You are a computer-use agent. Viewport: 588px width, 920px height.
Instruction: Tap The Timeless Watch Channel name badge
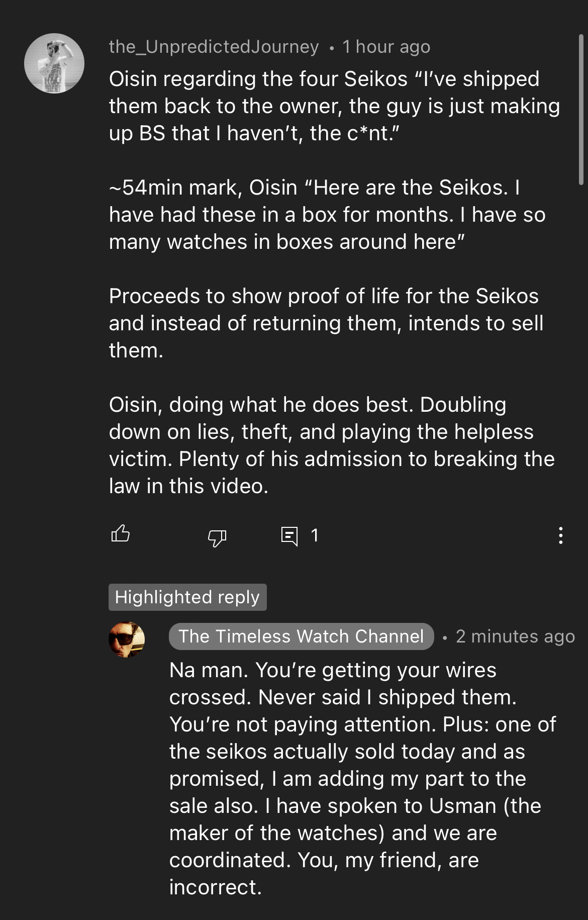point(301,636)
